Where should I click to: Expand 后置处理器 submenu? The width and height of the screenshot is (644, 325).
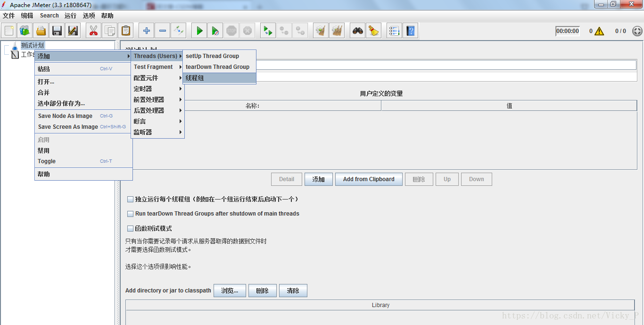point(157,110)
